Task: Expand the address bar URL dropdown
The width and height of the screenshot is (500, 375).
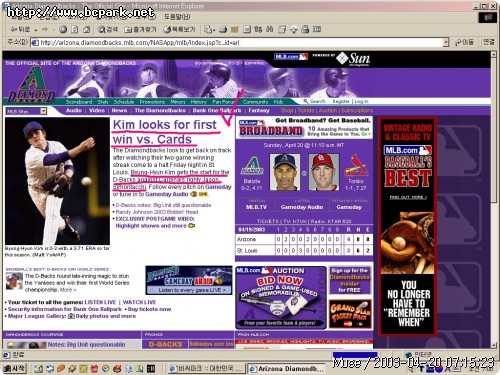Action: pyautogui.click(x=446, y=43)
